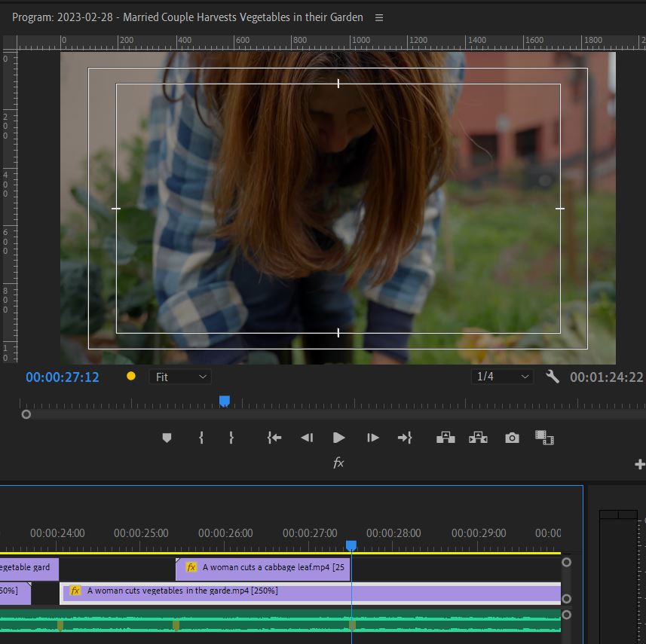Click the Lift button
This screenshot has width=646, height=644.
[x=445, y=438]
